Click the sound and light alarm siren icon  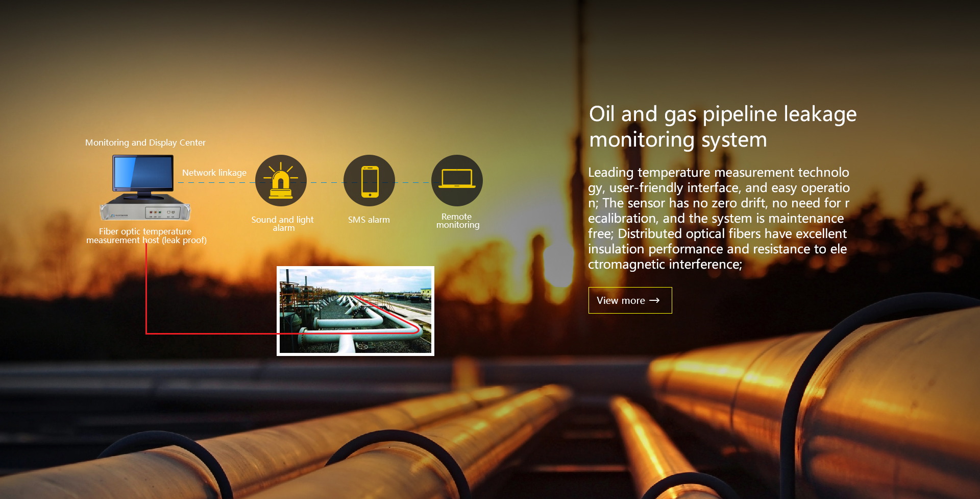[281, 181]
